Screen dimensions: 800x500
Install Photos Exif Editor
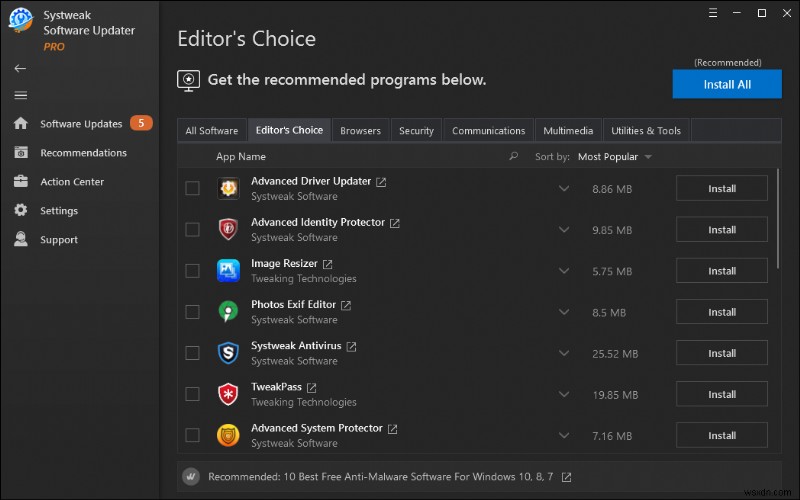point(722,312)
